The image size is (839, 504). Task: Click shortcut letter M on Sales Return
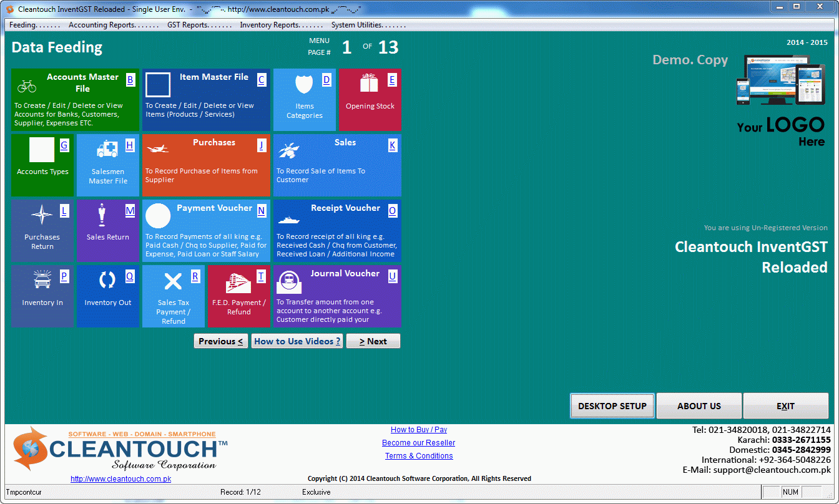click(130, 211)
